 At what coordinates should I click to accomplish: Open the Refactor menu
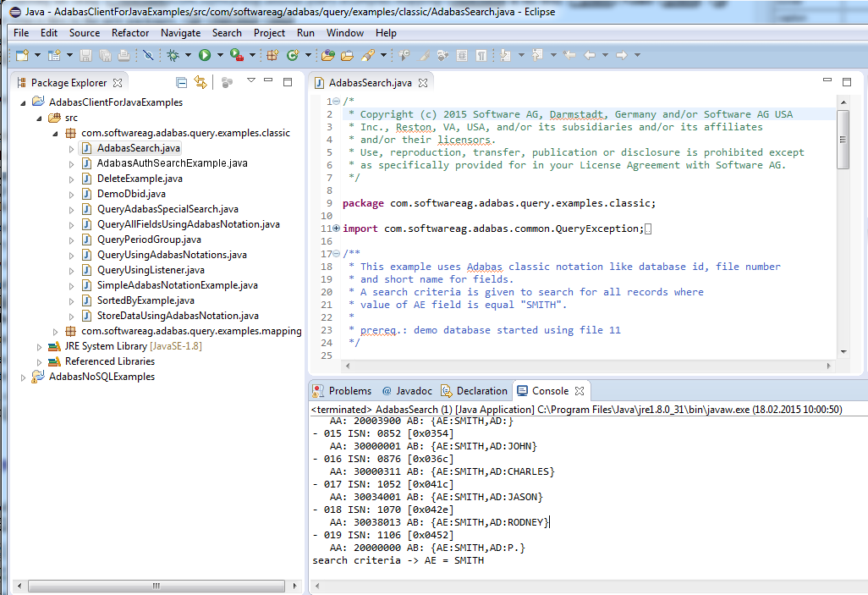point(130,33)
